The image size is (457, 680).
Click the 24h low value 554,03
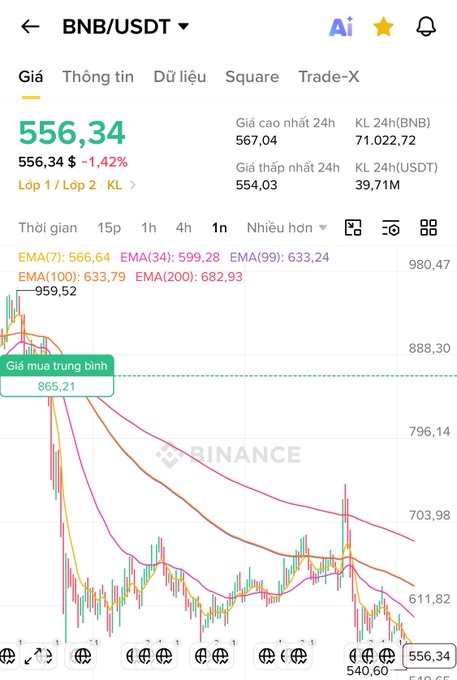(x=256, y=185)
